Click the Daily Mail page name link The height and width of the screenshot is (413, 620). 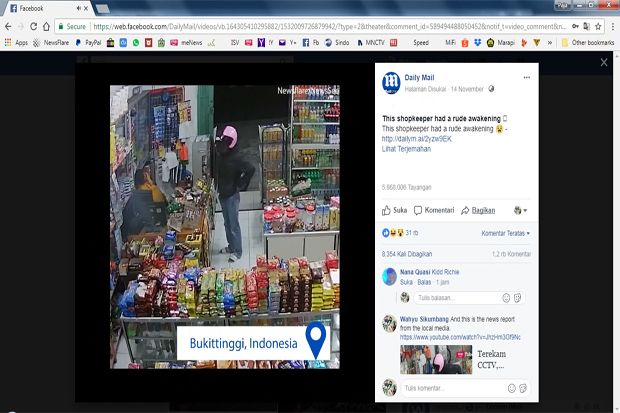[x=419, y=78]
